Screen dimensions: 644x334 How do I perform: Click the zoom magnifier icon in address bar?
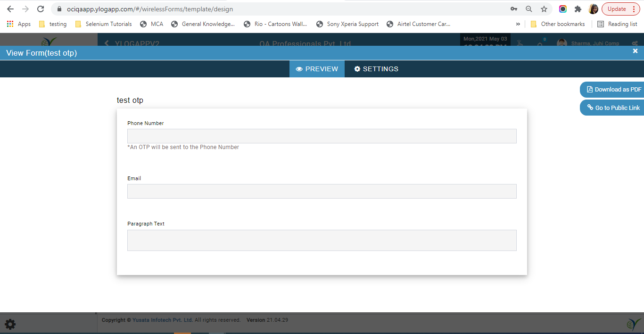click(529, 9)
